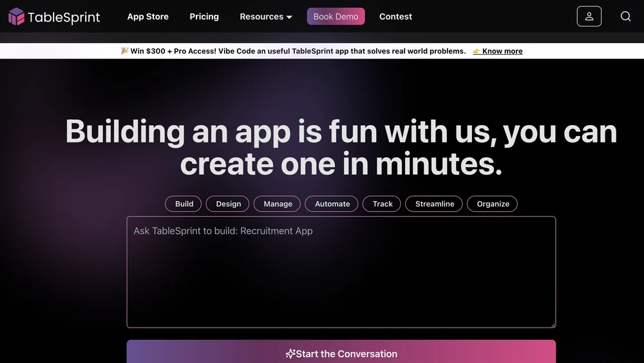Select the Track prompt chip
This screenshot has width=644, height=363.
[x=381, y=204]
